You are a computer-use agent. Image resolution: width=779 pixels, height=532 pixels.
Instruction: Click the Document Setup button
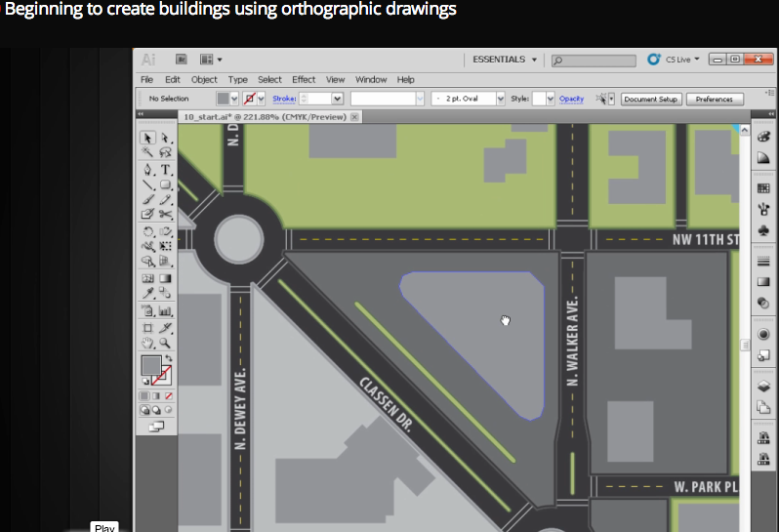pos(651,99)
